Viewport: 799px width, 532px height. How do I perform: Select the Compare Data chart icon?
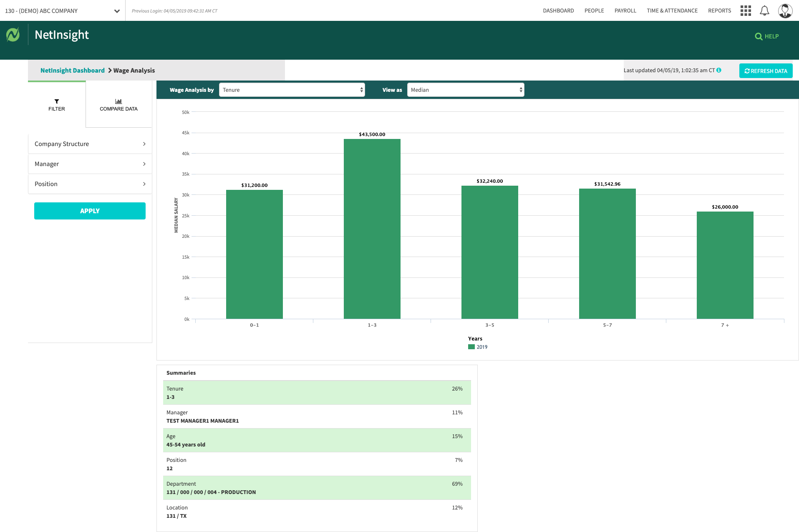[x=118, y=101]
